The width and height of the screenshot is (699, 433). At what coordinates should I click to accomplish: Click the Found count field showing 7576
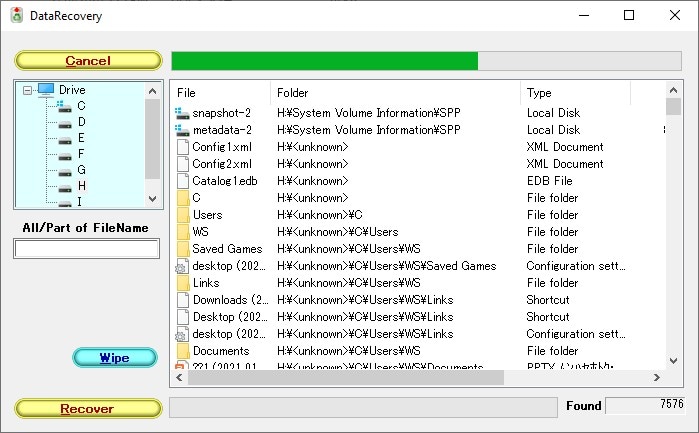pos(644,405)
